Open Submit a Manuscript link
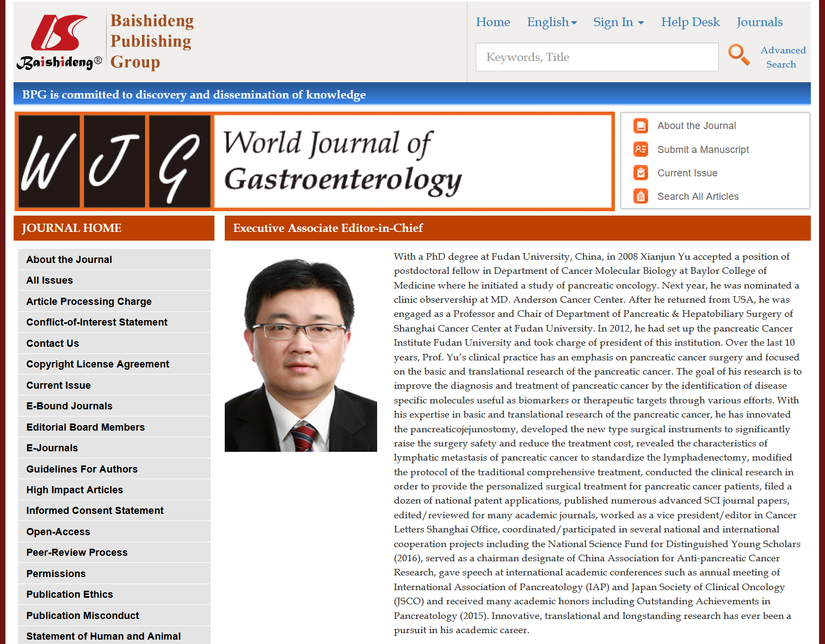Image resolution: width=825 pixels, height=644 pixels. [x=703, y=150]
